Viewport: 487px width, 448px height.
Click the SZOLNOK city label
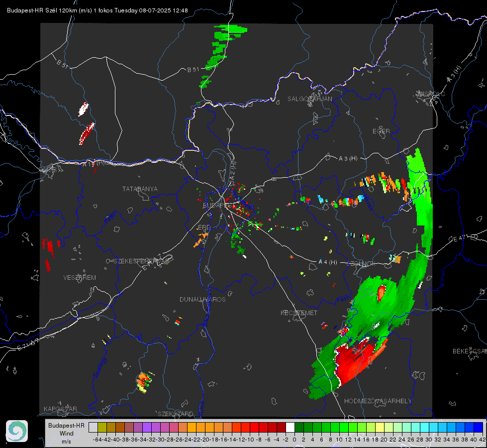(x=361, y=264)
